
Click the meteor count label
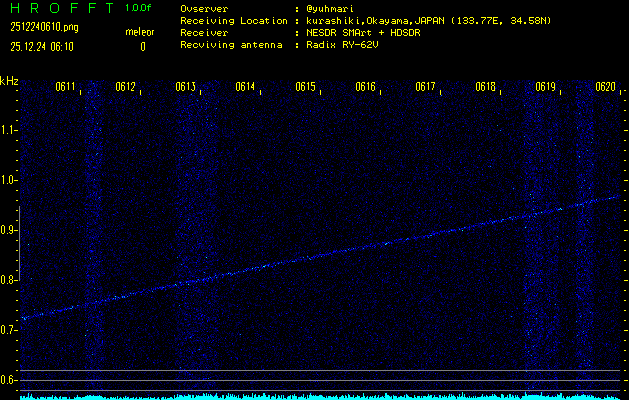pyautogui.click(x=139, y=32)
